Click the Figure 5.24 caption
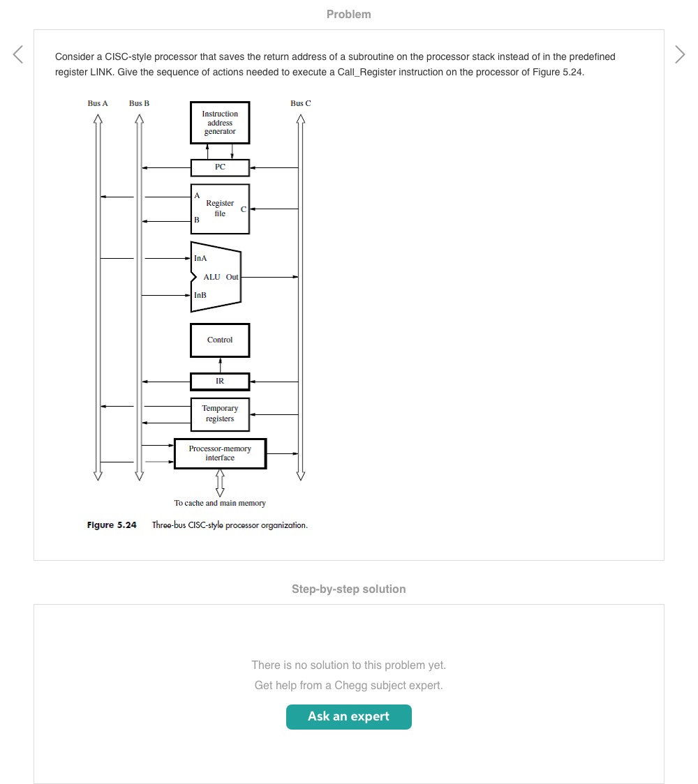 click(x=197, y=525)
